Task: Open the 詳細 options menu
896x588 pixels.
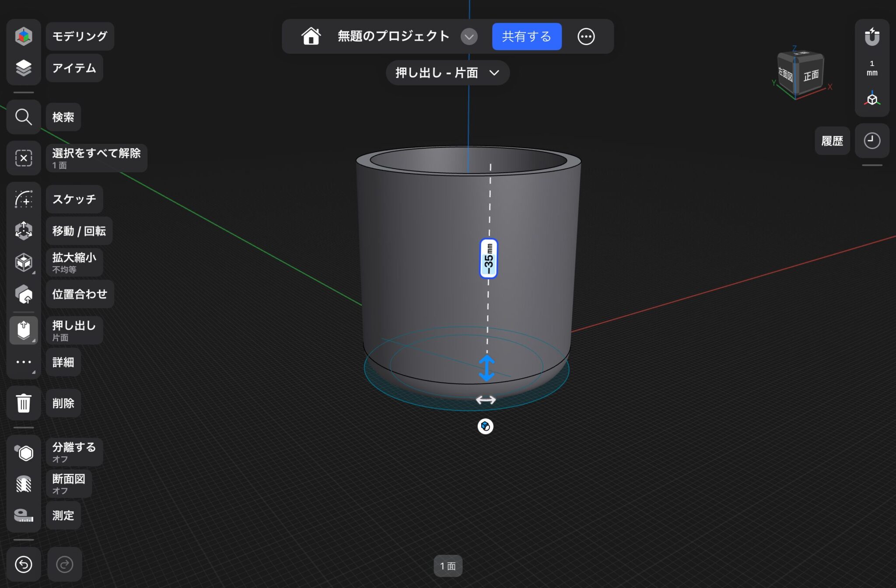Action: tap(24, 362)
